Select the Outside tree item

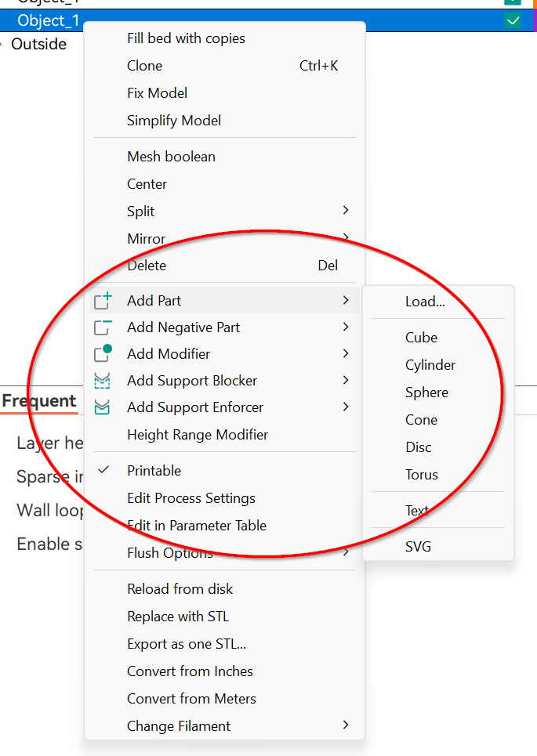tap(38, 44)
